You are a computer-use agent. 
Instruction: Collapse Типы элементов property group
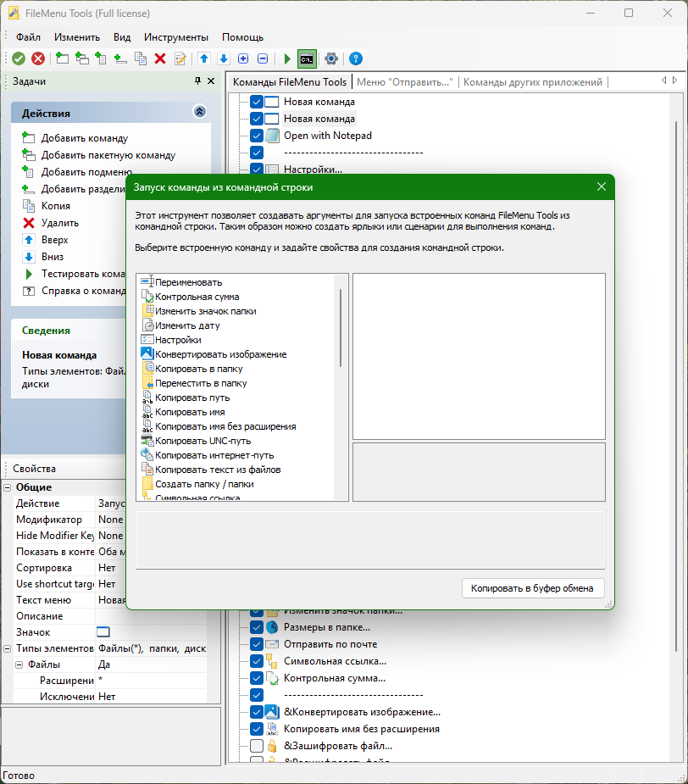pyautogui.click(x=8, y=648)
